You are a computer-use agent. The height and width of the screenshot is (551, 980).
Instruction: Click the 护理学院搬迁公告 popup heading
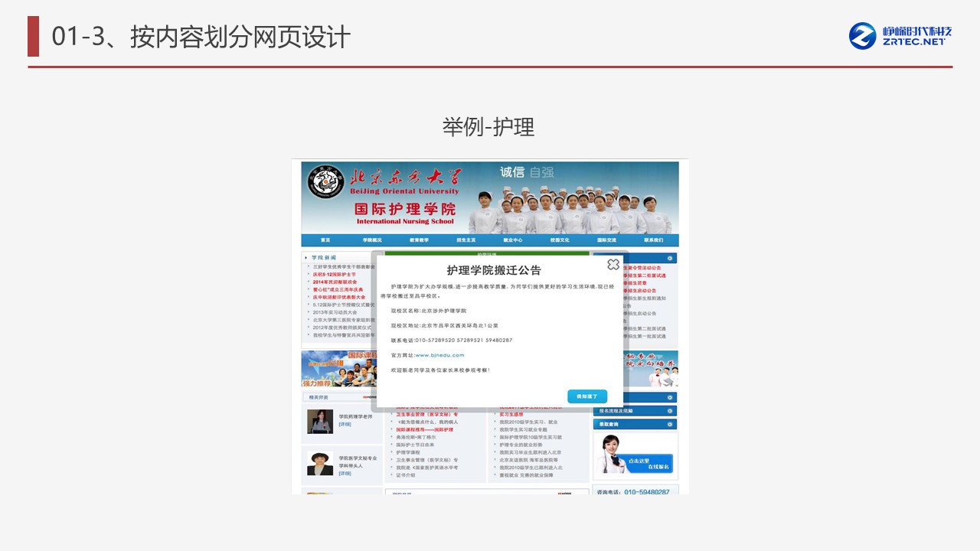click(494, 270)
